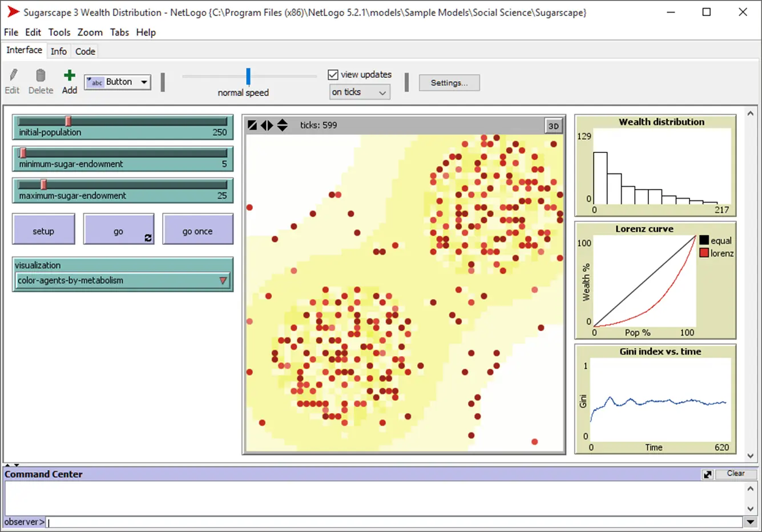Screen dimensions: 762x532
Task: Click the Edit pencil icon in toolbar
Action: [x=13, y=75]
